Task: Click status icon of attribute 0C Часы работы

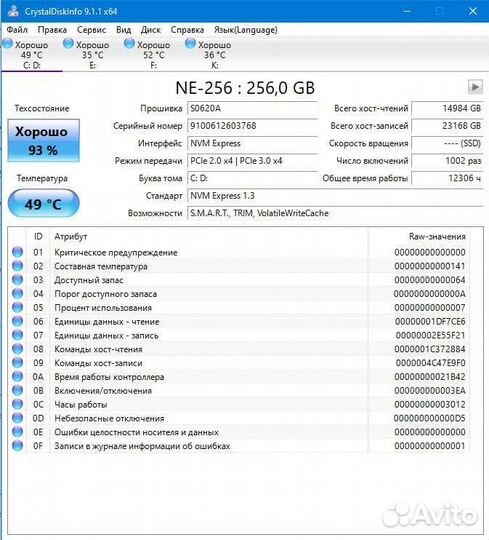Action: (18, 404)
